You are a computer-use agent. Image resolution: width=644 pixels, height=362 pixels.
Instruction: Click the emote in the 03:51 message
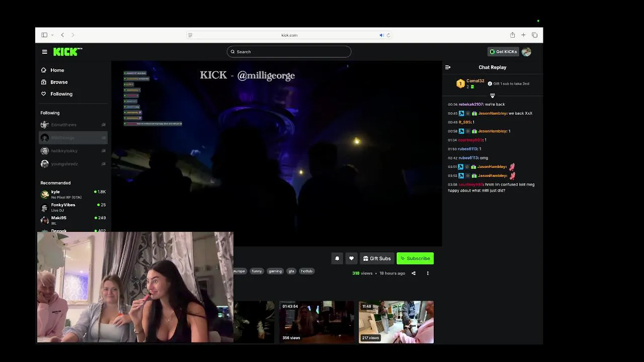(512, 167)
